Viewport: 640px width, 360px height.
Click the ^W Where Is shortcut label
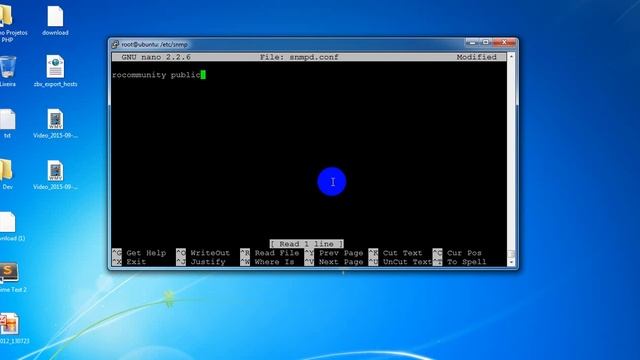pyautogui.click(x=267, y=262)
